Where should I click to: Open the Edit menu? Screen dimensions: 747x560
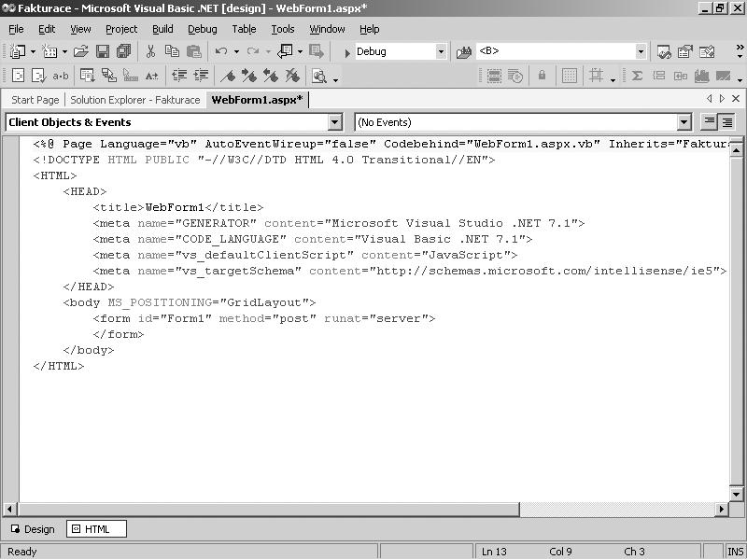(x=47, y=29)
